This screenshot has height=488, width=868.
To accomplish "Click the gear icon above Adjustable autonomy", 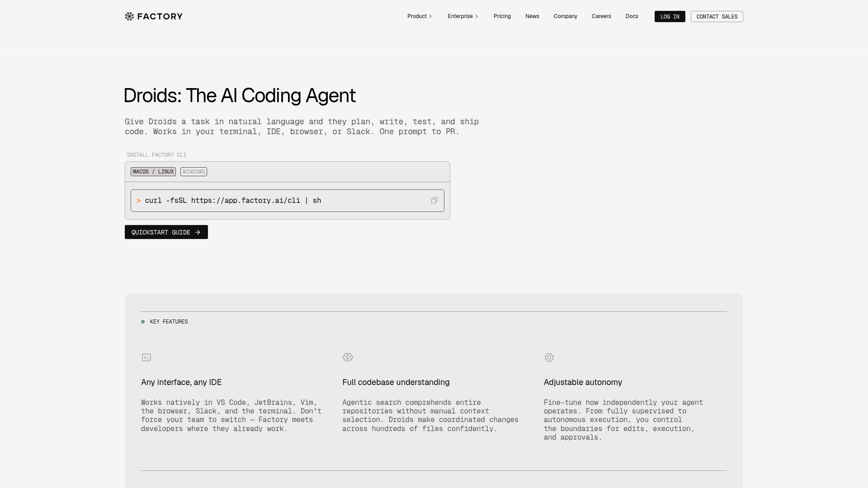I will pos(549,357).
